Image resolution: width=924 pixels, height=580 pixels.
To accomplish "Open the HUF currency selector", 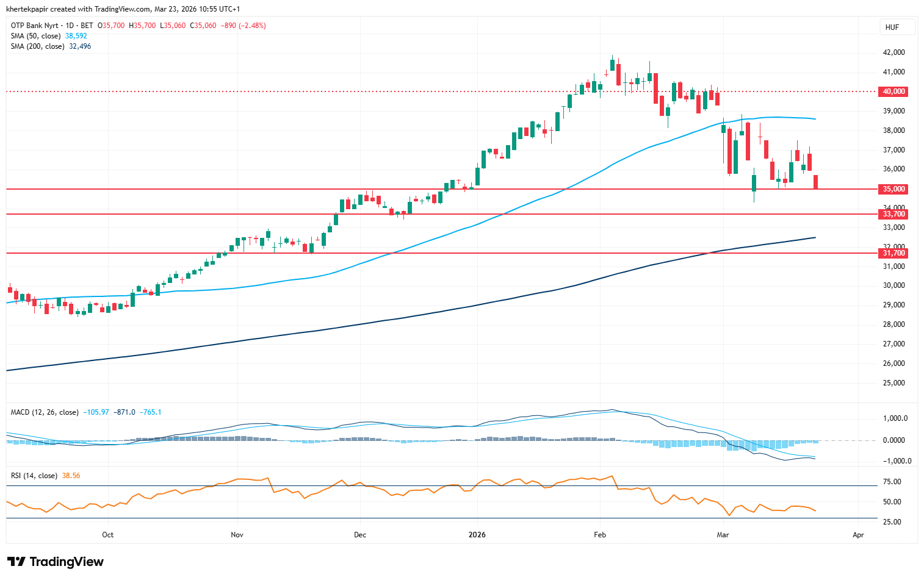I will click(x=892, y=27).
